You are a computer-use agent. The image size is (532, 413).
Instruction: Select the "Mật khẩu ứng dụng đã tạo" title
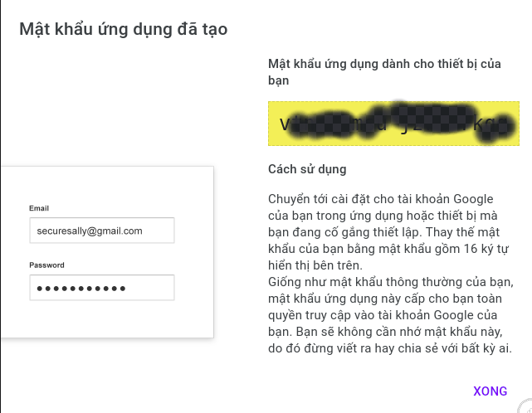tap(124, 30)
